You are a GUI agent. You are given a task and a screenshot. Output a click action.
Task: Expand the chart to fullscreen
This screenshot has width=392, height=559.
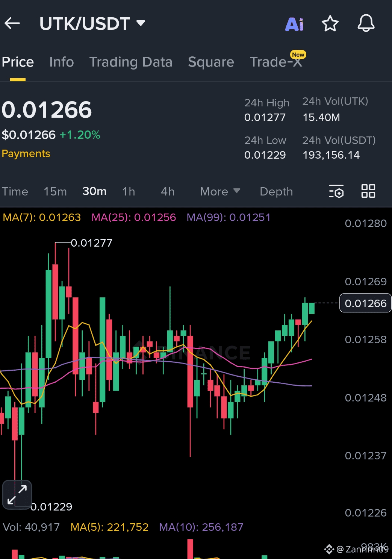[x=17, y=494]
